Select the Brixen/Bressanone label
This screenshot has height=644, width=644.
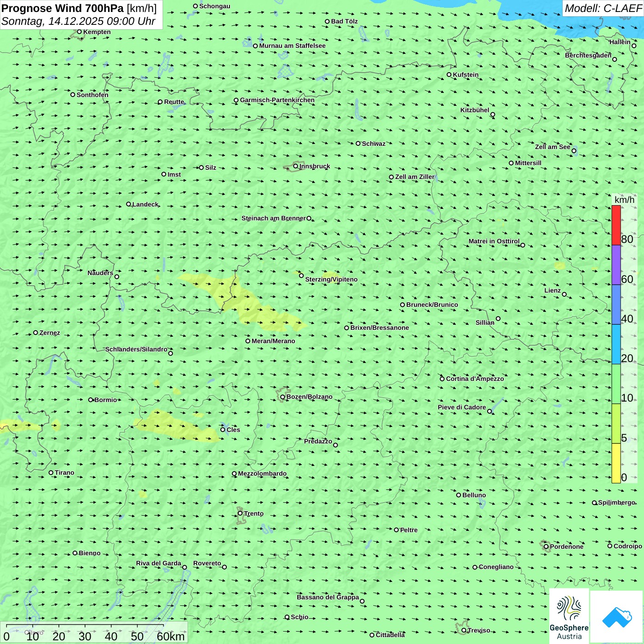pyautogui.click(x=379, y=328)
